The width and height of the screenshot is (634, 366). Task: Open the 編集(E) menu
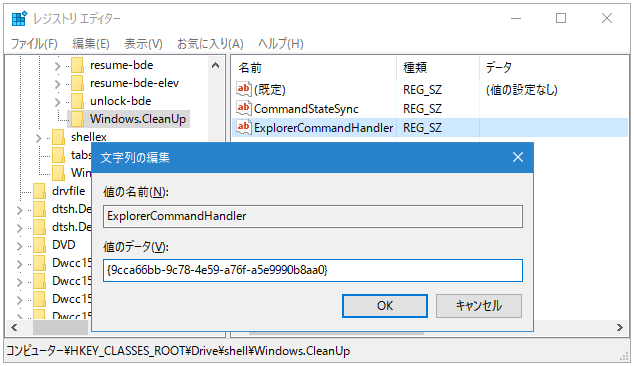(91, 44)
